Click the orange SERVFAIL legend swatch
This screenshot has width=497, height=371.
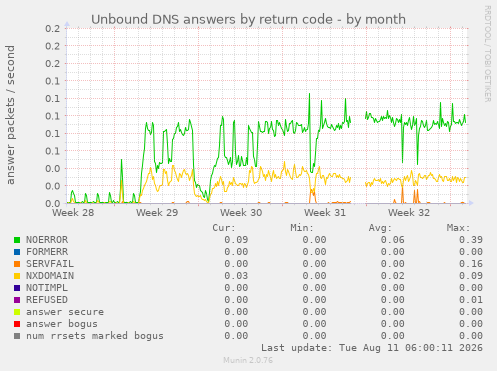point(17,264)
